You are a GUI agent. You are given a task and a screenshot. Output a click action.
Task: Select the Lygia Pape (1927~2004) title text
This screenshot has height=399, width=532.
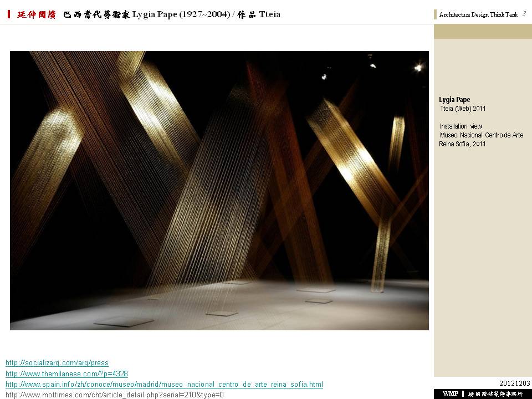pyautogui.click(x=181, y=14)
